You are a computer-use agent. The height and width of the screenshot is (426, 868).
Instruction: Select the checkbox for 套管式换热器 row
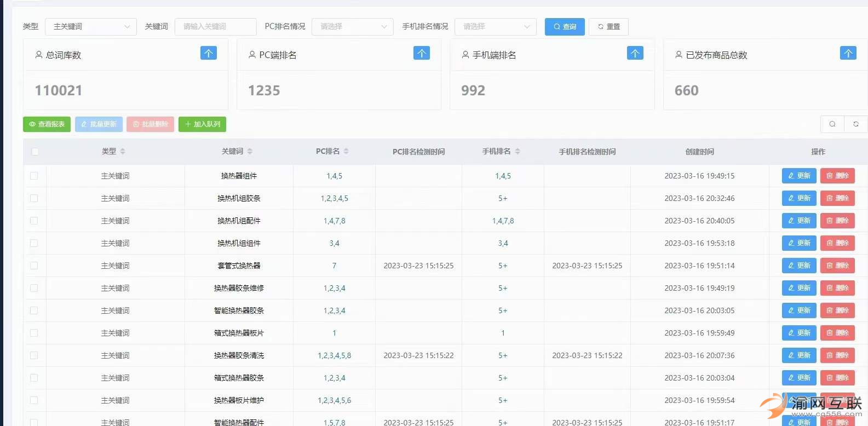34,266
